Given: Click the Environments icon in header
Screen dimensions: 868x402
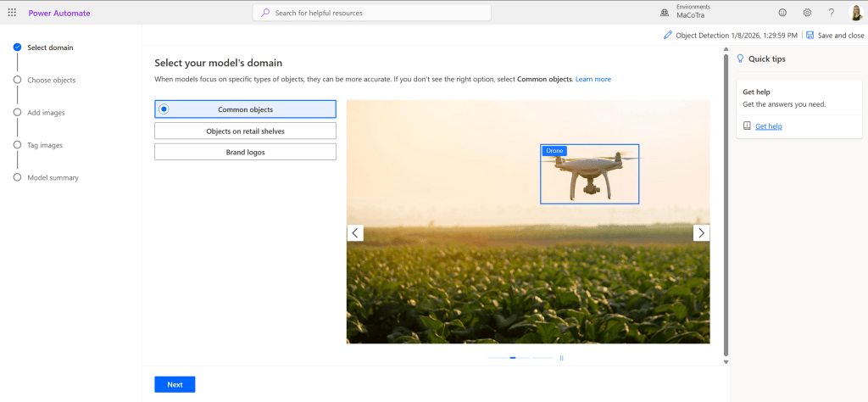Looking at the screenshot, I should (664, 13).
